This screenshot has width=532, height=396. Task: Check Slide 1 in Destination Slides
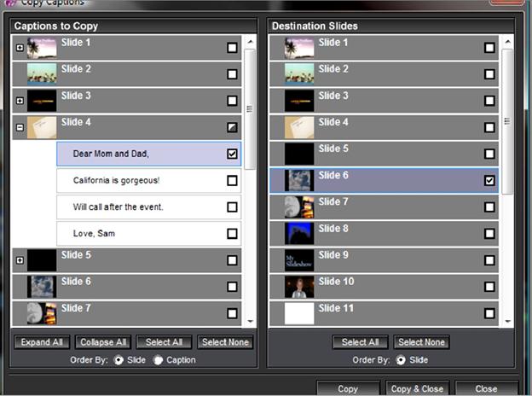[x=489, y=48]
